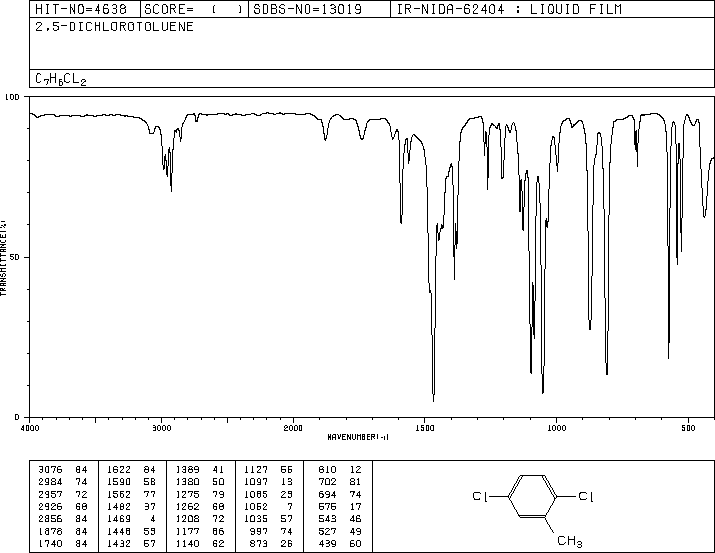Pick the 1380 wavenumber in the peak list
The height and width of the screenshot is (553, 715).
[x=187, y=482]
